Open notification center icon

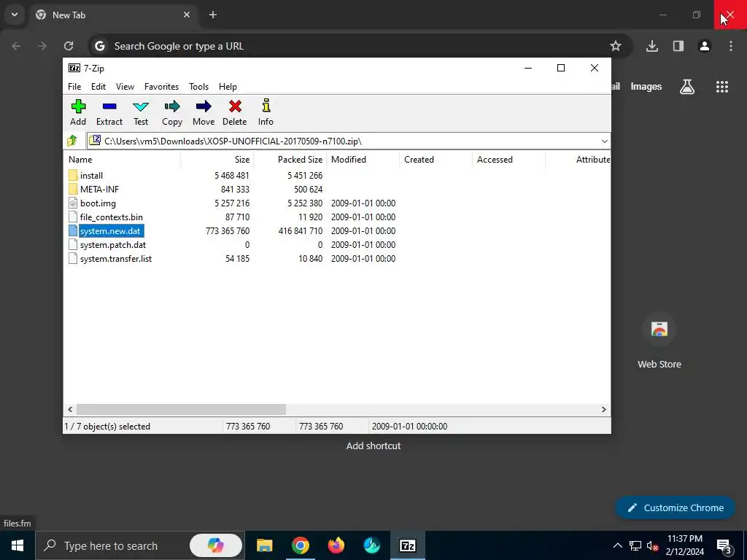(724, 546)
